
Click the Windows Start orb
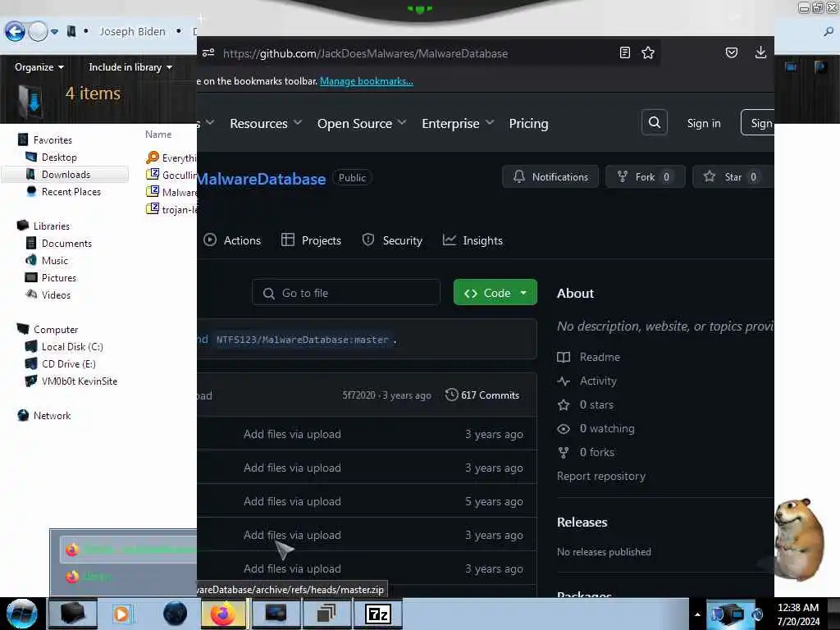click(21, 614)
